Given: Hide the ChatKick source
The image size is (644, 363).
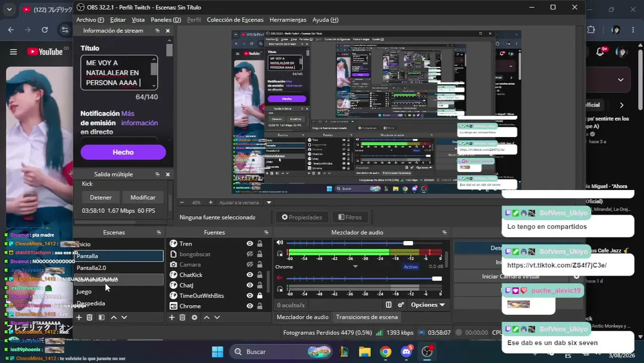Looking at the screenshot, I should click(x=249, y=275).
